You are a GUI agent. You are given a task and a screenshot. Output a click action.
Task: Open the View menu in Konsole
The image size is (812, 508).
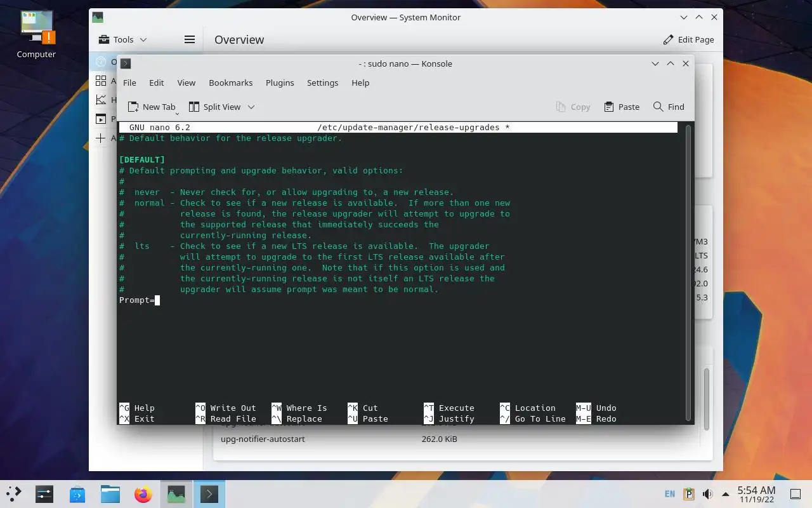(187, 83)
